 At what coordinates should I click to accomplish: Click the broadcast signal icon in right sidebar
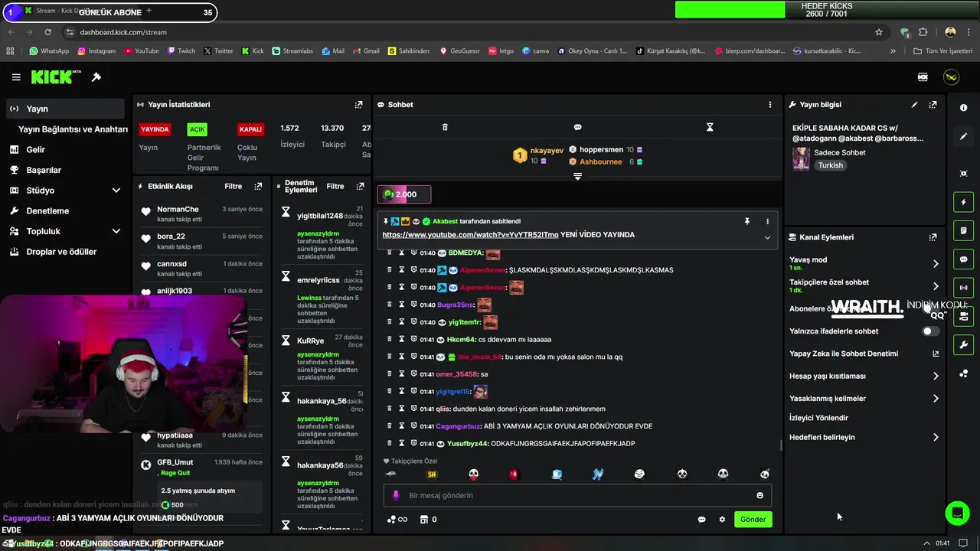[x=963, y=288]
